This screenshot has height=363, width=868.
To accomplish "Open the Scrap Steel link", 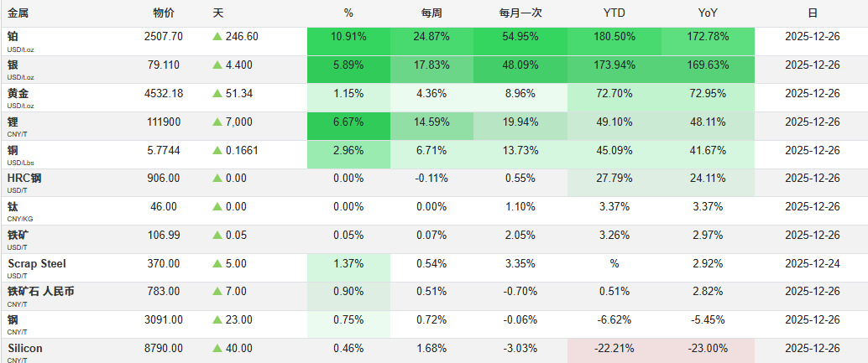I will [37, 263].
